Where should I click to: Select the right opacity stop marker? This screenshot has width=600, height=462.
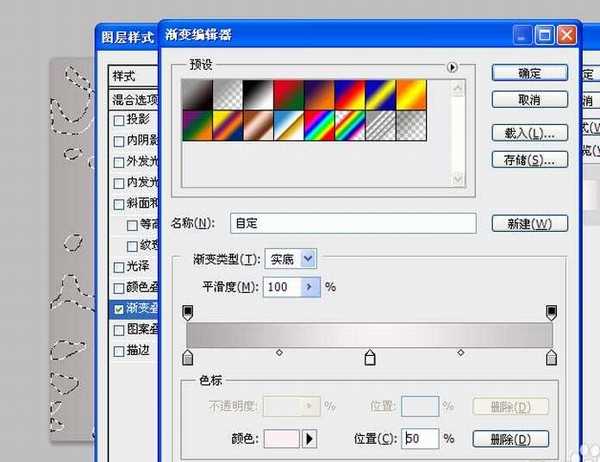551,313
